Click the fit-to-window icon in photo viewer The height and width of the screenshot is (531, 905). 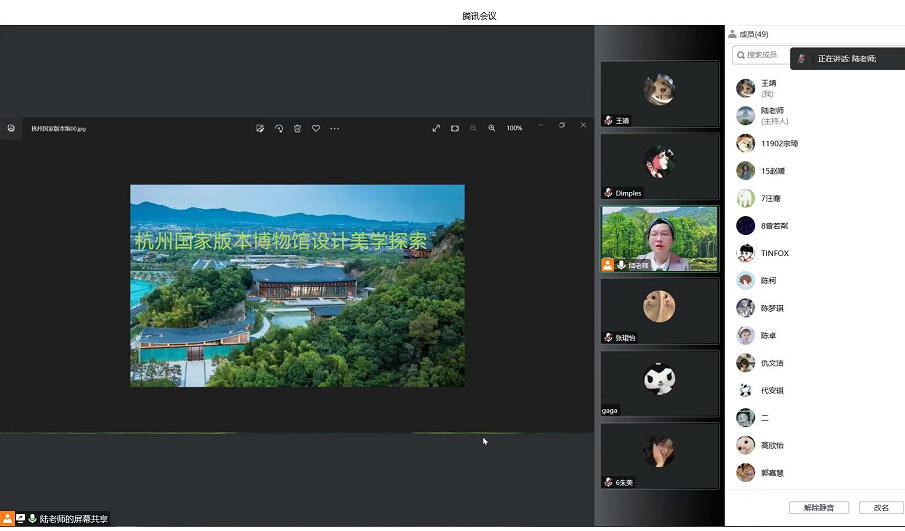[454, 128]
